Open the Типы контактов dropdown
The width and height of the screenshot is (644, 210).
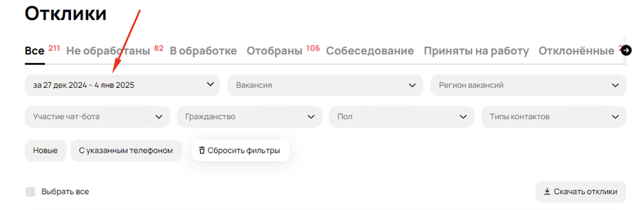pos(553,117)
